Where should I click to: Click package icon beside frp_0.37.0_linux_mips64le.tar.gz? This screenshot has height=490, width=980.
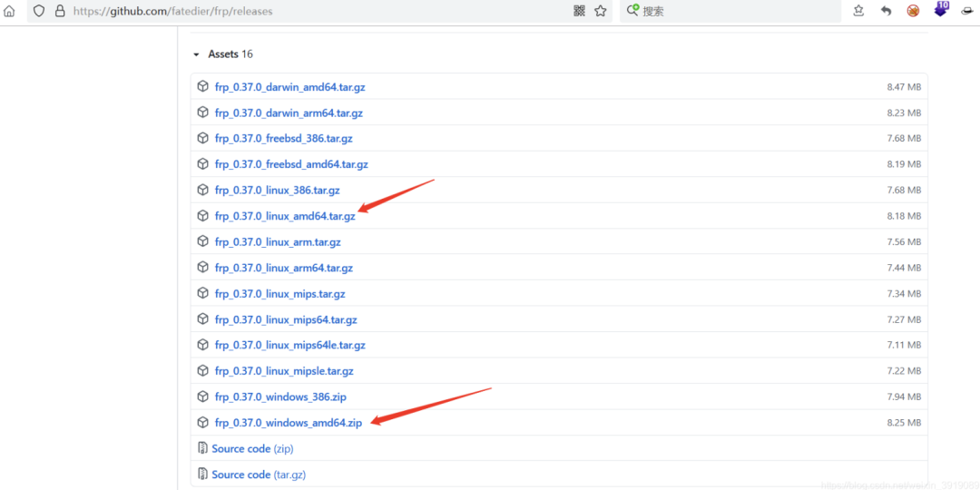pos(202,345)
